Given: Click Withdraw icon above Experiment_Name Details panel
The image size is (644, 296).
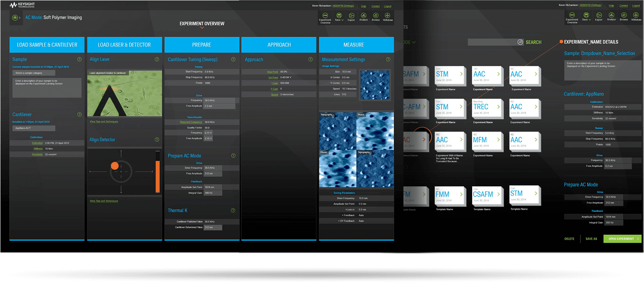Looking at the screenshot, I should point(636,16).
